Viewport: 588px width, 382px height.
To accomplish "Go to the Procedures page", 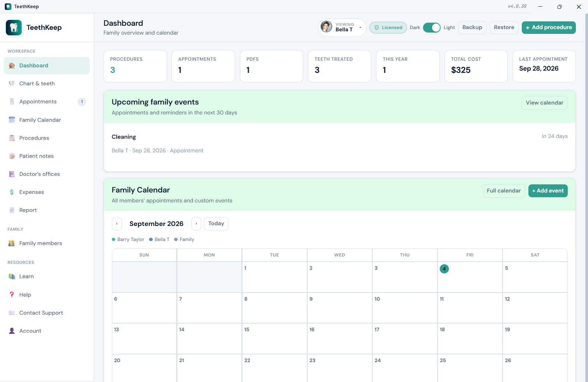I will [x=47, y=138].
